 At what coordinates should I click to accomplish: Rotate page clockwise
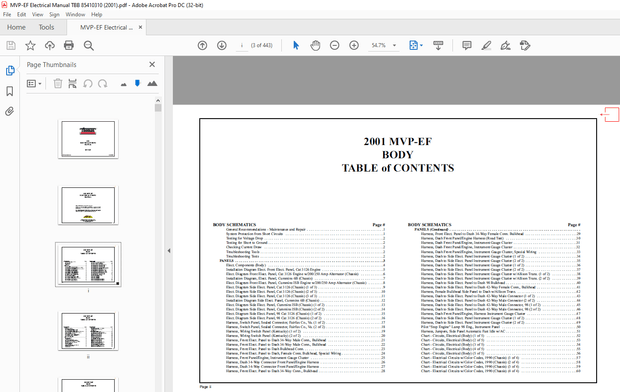pyautogui.click(x=103, y=83)
